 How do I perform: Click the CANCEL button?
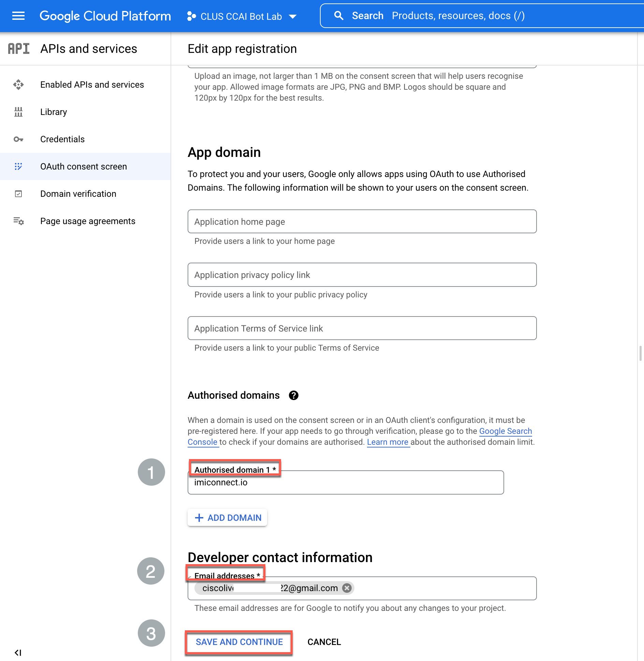pyautogui.click(x=324, y=642)
